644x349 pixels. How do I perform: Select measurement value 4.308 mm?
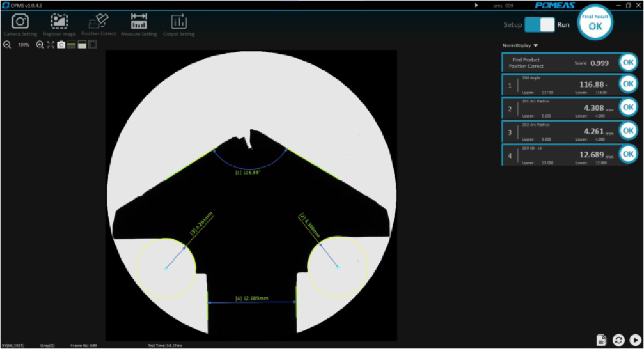[594, 108]
